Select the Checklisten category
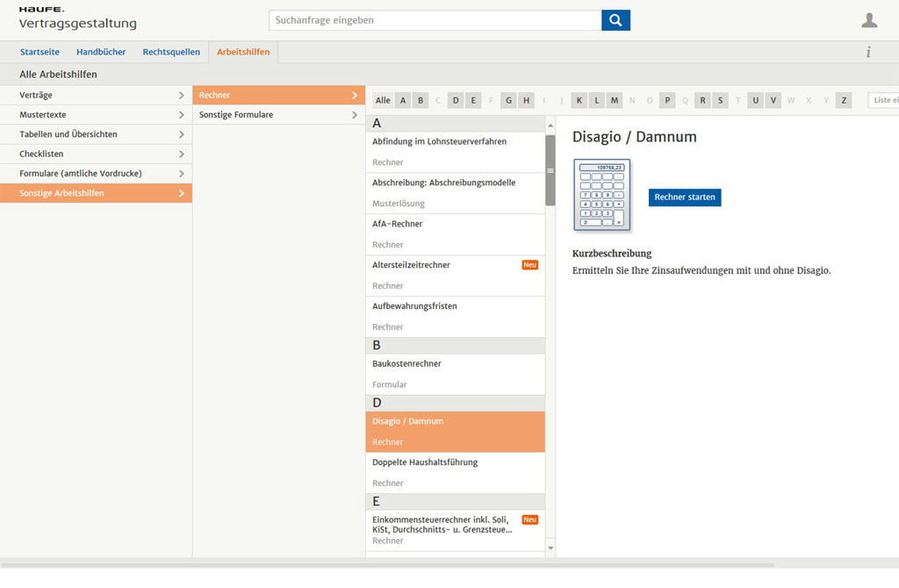Image resolution: width=899 pixels, height=588 pixels. tap(96, 154)
